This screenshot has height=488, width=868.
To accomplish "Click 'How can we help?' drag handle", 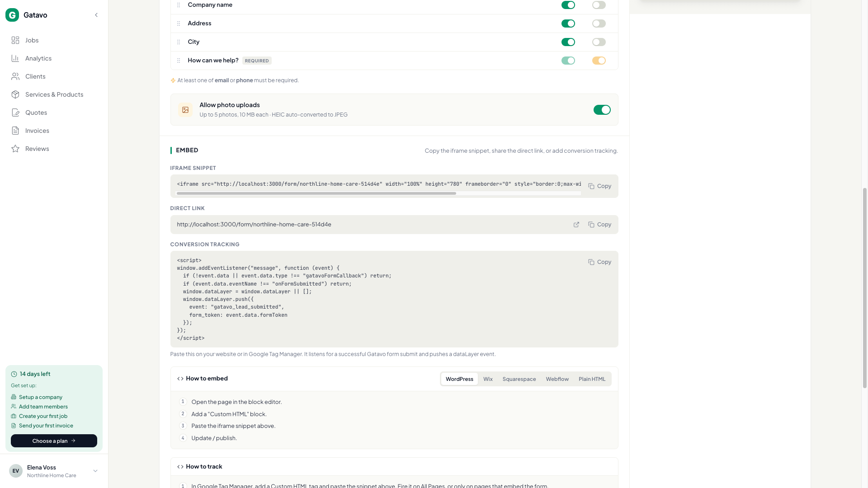I will [x=179, y=61].
